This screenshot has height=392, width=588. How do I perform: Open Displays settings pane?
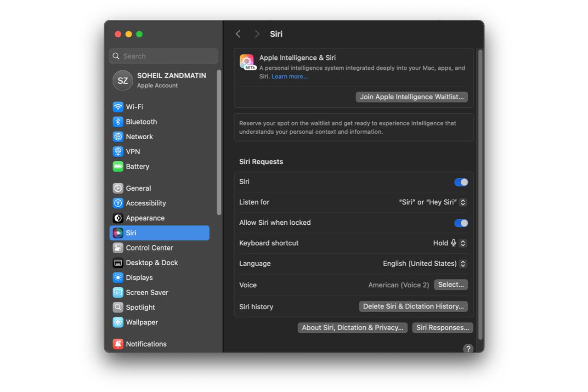(x=159, y=278)
